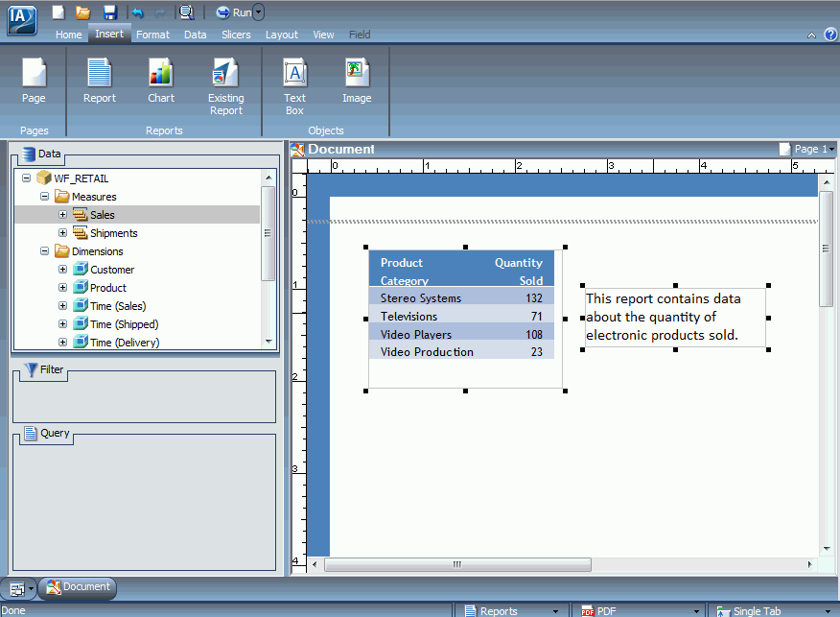
Task: Select the text box describing the report
Action: 675,318
